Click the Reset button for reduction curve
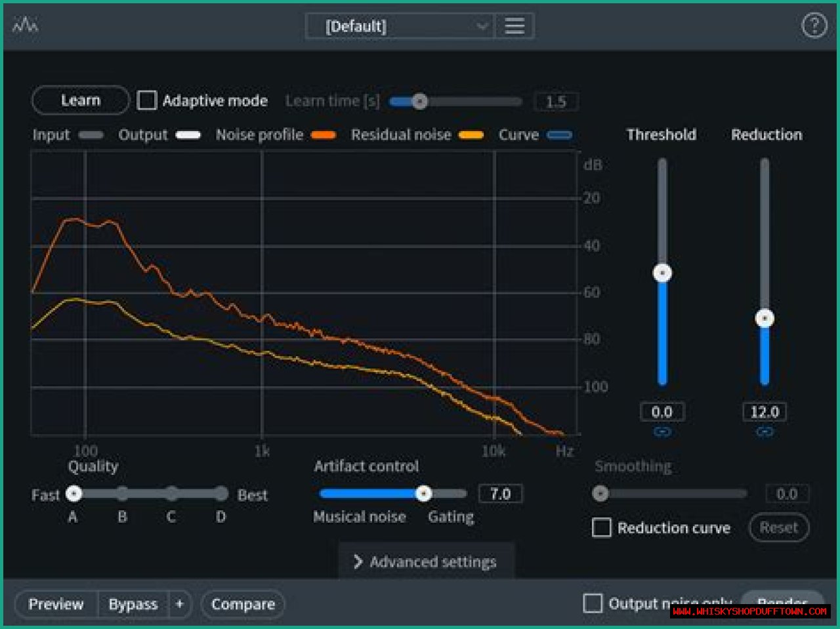 coord(778,528)
